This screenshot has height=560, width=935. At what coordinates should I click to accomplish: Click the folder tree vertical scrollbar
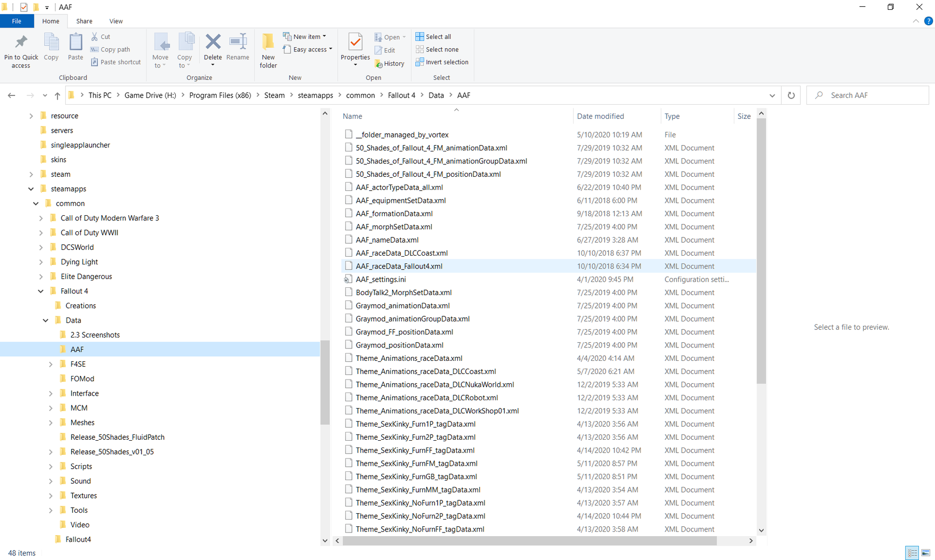coord(325,382)
